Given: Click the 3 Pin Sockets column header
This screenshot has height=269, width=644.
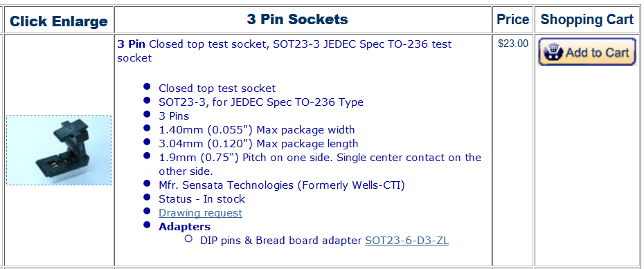Looking at the screenshot, I should (297, 19).
